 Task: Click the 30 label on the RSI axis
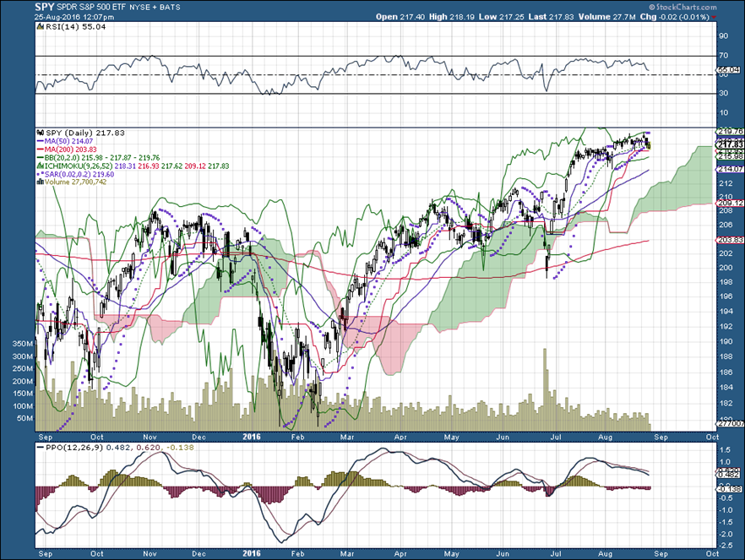click(723, 93)
